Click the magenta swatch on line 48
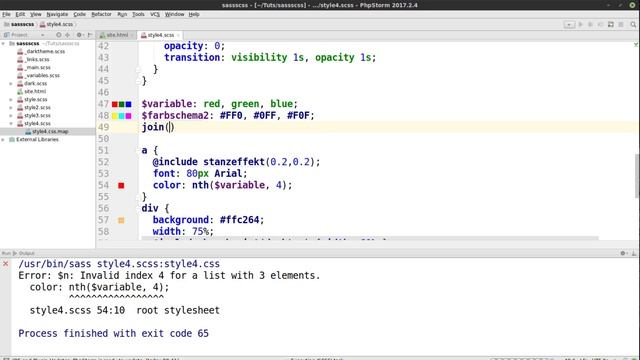The height and width of the screenshot is (360, 640). pyautogui.click(x=129, y=116)
